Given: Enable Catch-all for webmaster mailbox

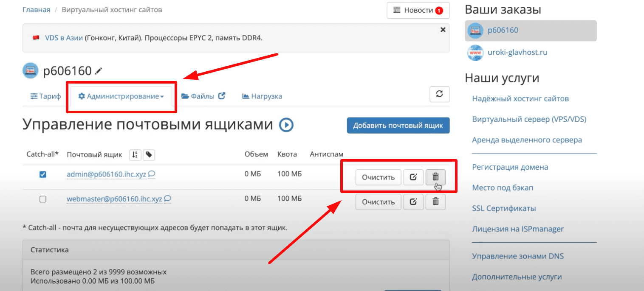Looking at the screenshot, I should click(x=42, y=199).
